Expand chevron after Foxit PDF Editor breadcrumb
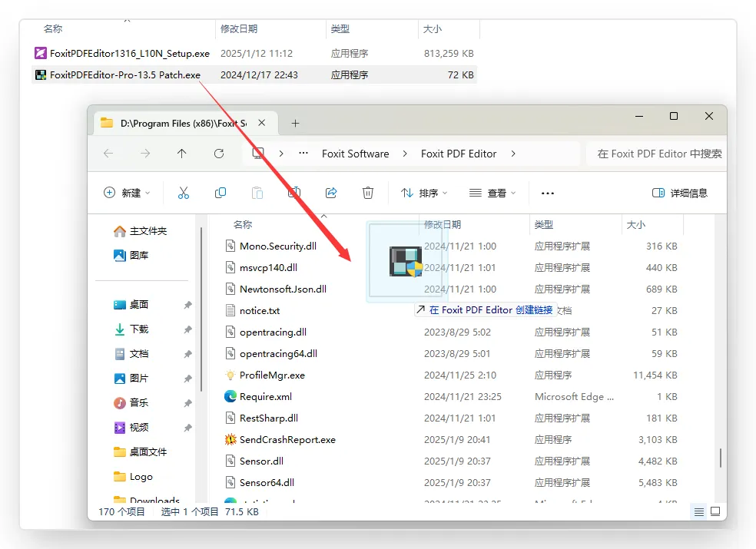756x549 pixels. (x=513, y=154)
